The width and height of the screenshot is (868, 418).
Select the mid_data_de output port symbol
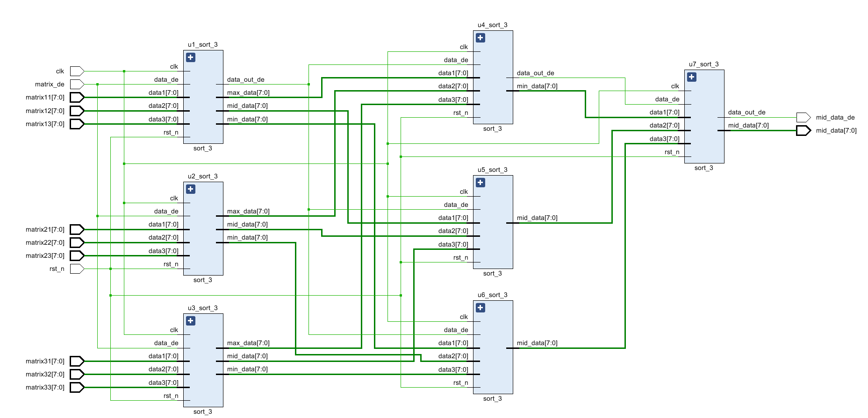(x=803, y=117)
